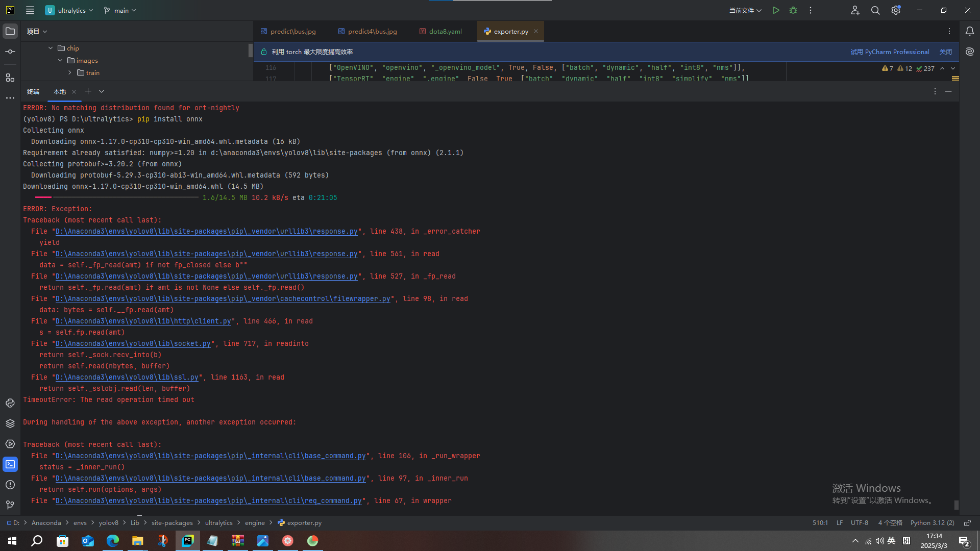Switch to the dota8.yaml tab
The image size is (980, 551).
(x=445, y=31)
